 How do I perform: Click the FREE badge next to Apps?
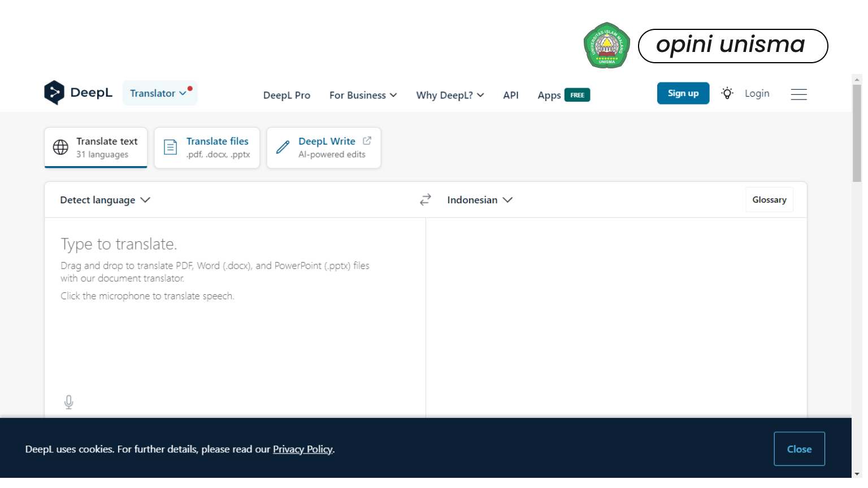click(x=577, y=95)
